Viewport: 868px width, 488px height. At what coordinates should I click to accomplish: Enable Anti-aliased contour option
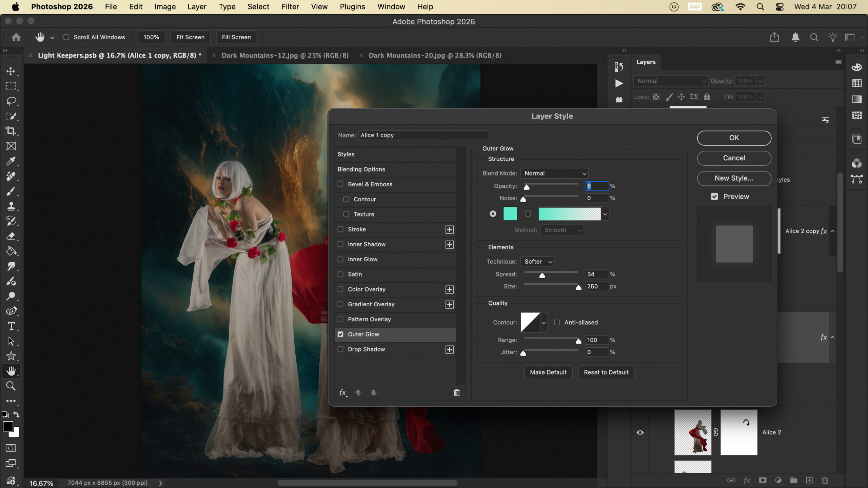pos(557,322)
